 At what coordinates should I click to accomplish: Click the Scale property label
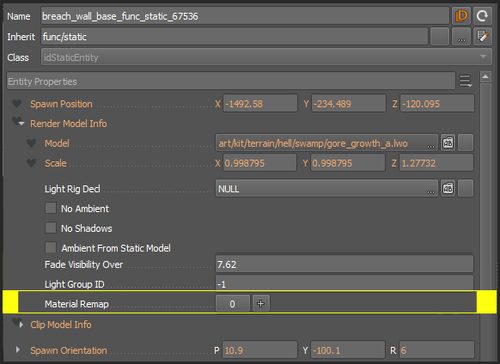click(x=56, y=163)
